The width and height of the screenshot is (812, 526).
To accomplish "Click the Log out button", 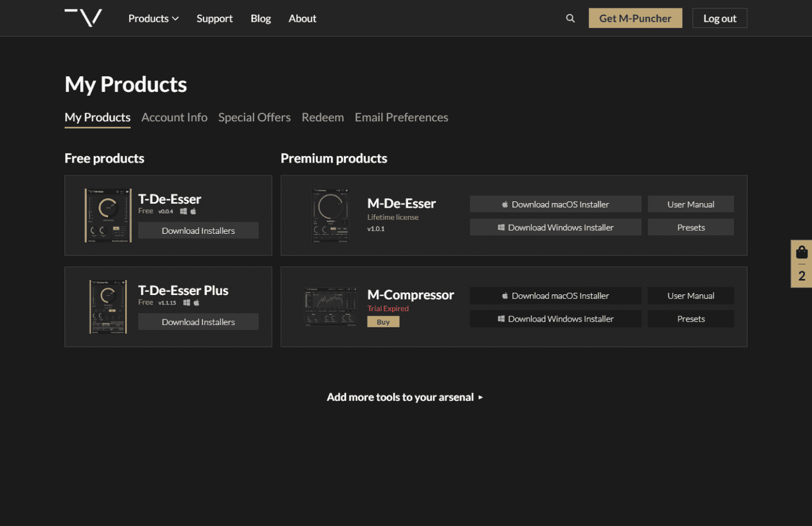I will (x=719, y=18).
